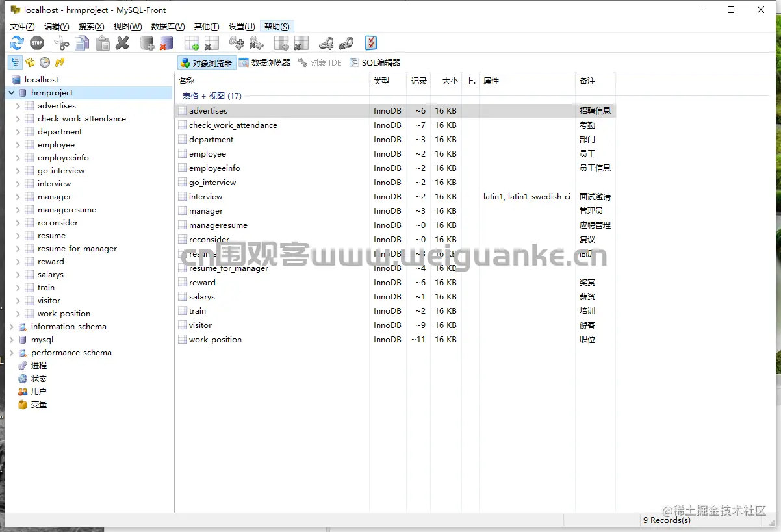781x532 pixels.
Task: Click the 属性 column header
Action: [528, 81]
